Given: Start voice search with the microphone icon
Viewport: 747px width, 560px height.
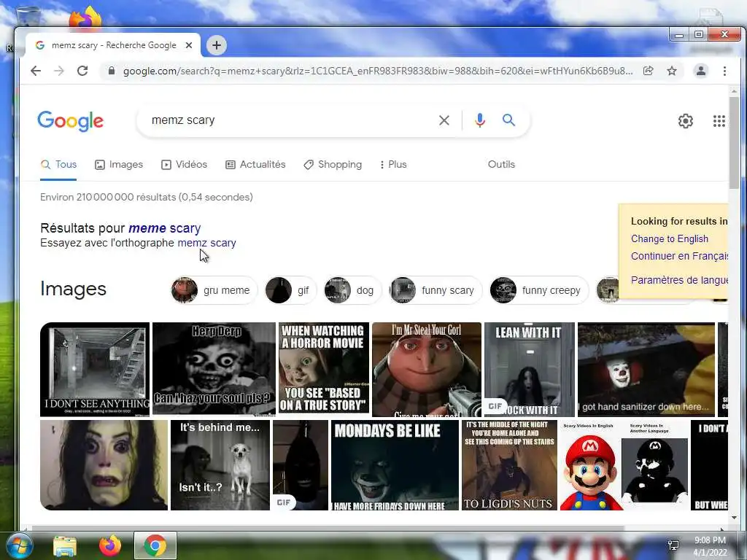Looking at the screenshot, I should tap(480, 120).
